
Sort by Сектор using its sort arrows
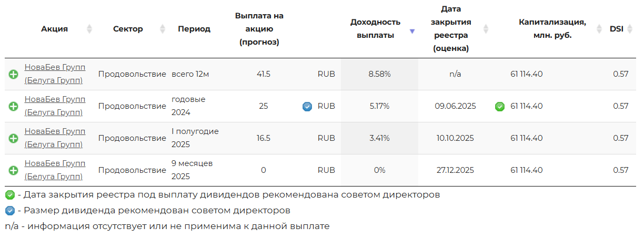pyautogui.click(x=163, y=29)
